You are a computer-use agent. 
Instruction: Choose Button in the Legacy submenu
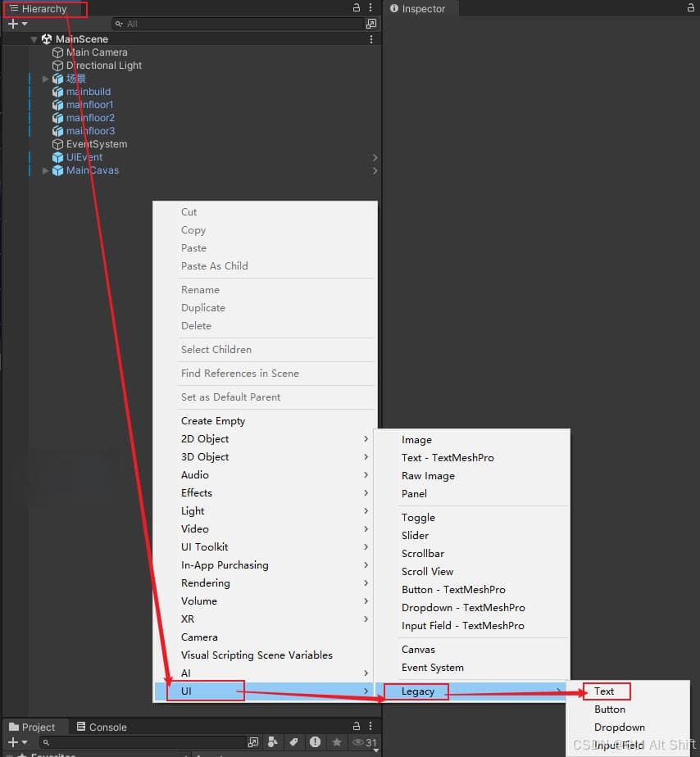(x=628, y=709)
